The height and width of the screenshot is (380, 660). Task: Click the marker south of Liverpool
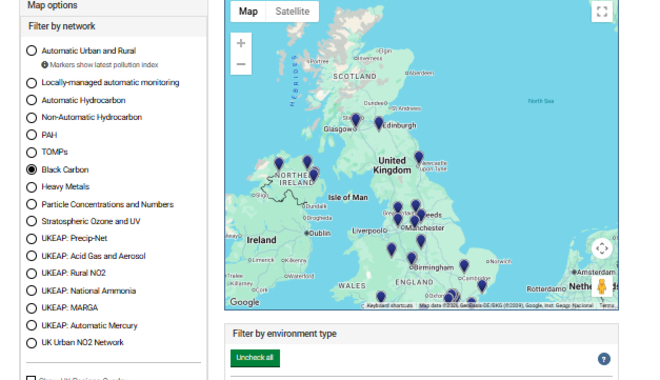coord(391,250)
